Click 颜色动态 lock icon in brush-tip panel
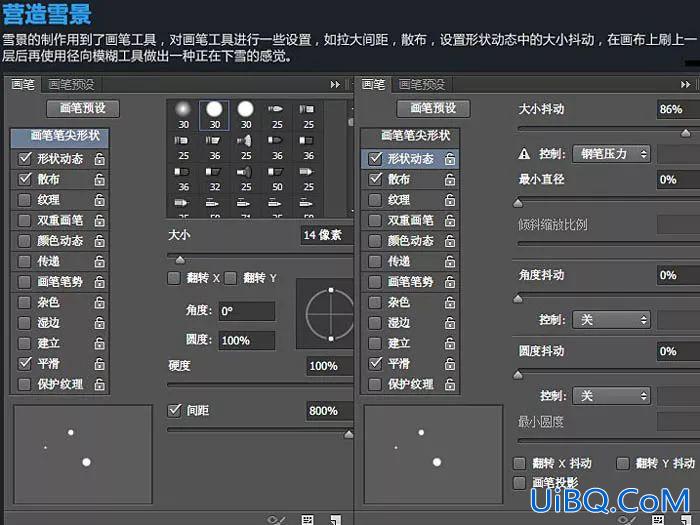The height and width of the screenshot is (525, 700). pyautogui.click(x=100, y=241)
